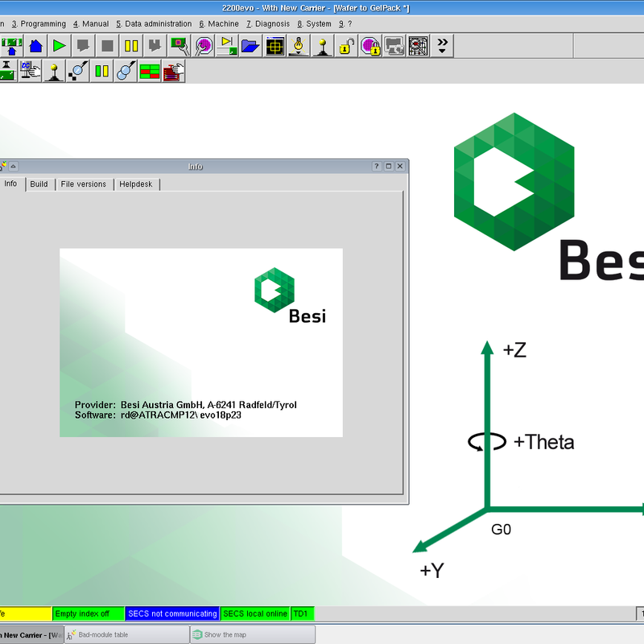Open the wafer map grid icon
Image resolution: width=644 pixels, height=644 pixels.
[x=418, y=46]
